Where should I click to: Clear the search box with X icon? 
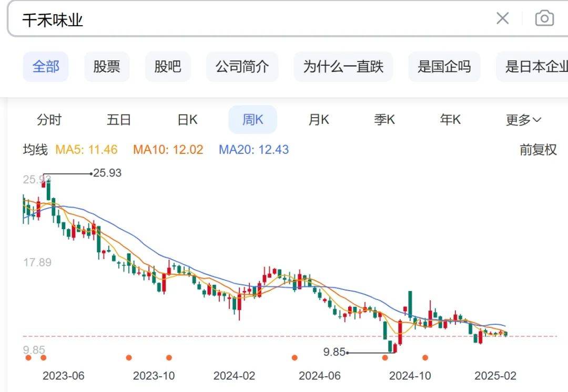pos(502,18)
